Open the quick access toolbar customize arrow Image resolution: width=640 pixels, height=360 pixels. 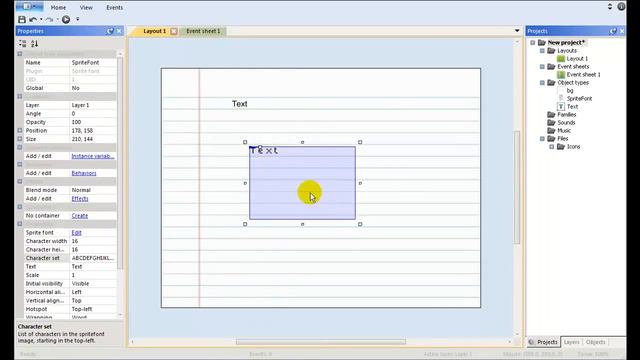pos(78,19)
